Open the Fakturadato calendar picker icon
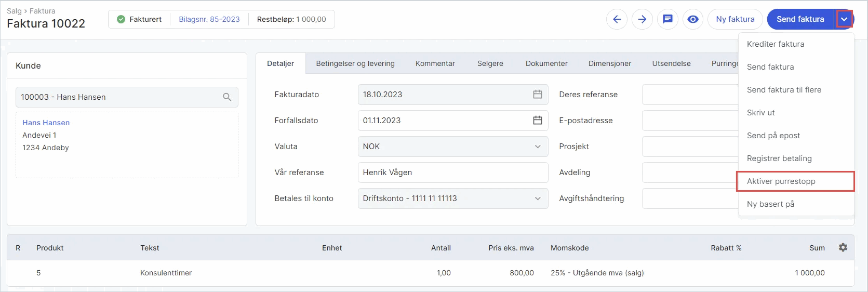Screen dimensions: 868x292 [538, 95]
